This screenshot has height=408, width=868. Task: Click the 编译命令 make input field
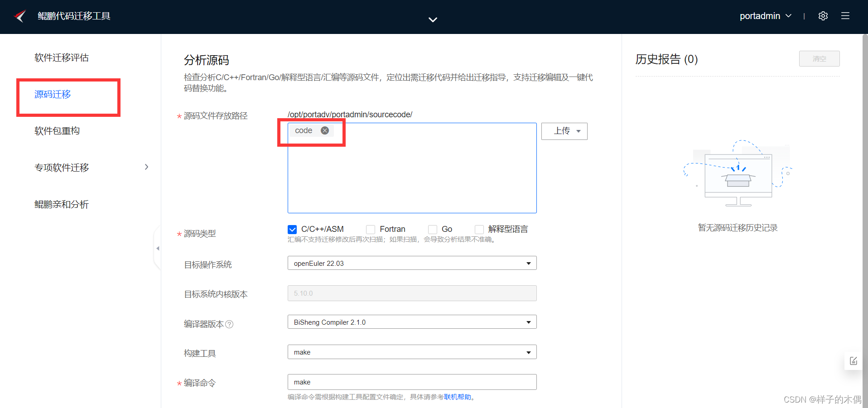412,382
